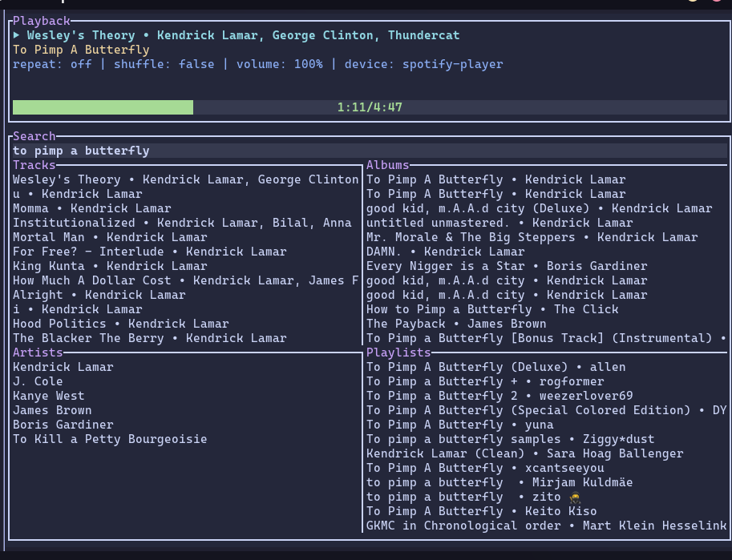Screen dimensions: 732x560
Task: Open playlist 'to pimp a butterfly • zito'
Action: pos(474,498)
